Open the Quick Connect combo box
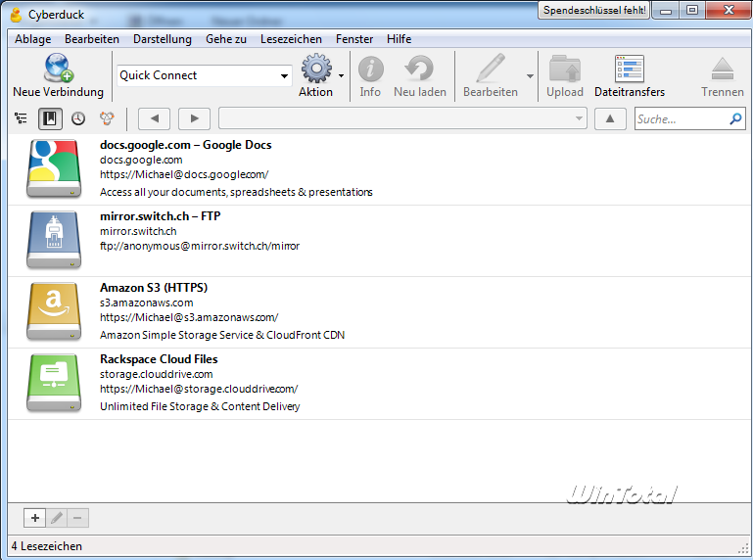Screen dimensions: 753x560 click(204, 76)
